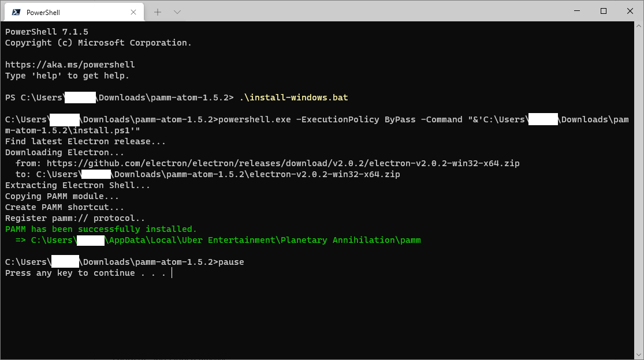Viewport: 644px width, 360px height.
Task: Click the 'Find latest Electron release...' line
Action: click(85, 141)
